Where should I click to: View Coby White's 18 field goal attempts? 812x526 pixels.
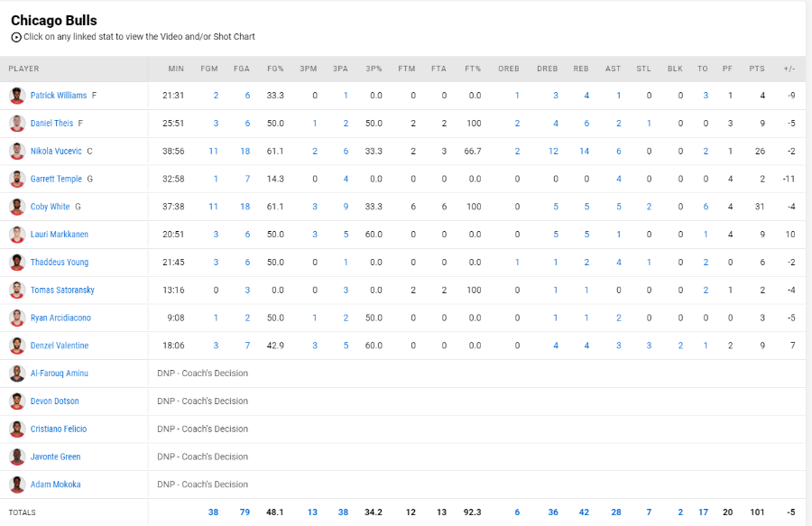click(245, 207)
